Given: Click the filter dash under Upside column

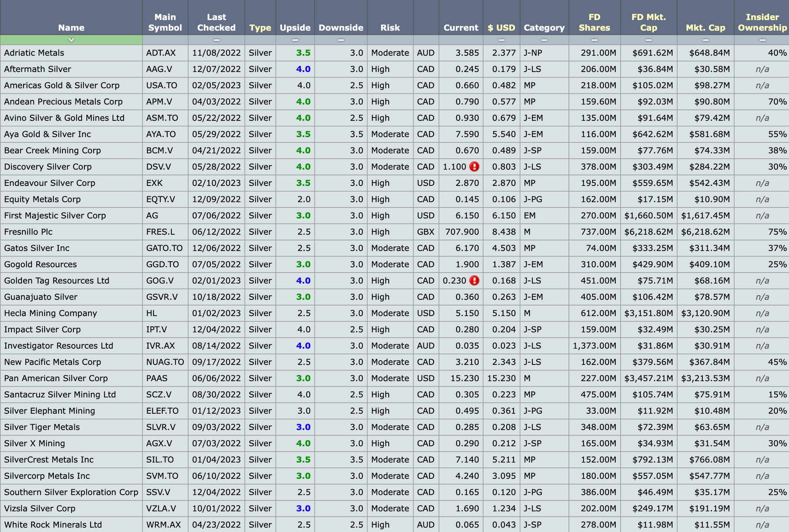Looking at the screenshot, I should tap(295, 40).
